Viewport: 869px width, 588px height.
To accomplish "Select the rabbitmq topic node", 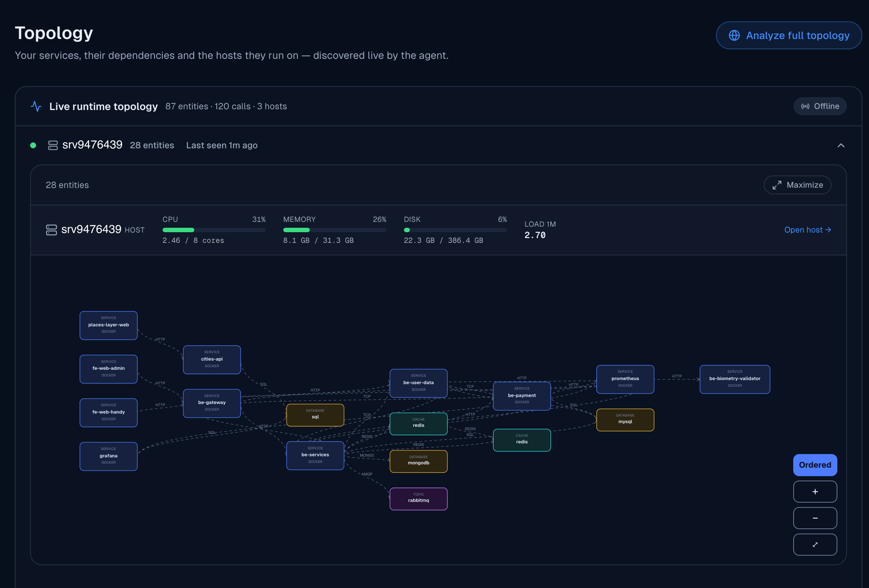I will (418, 499).
